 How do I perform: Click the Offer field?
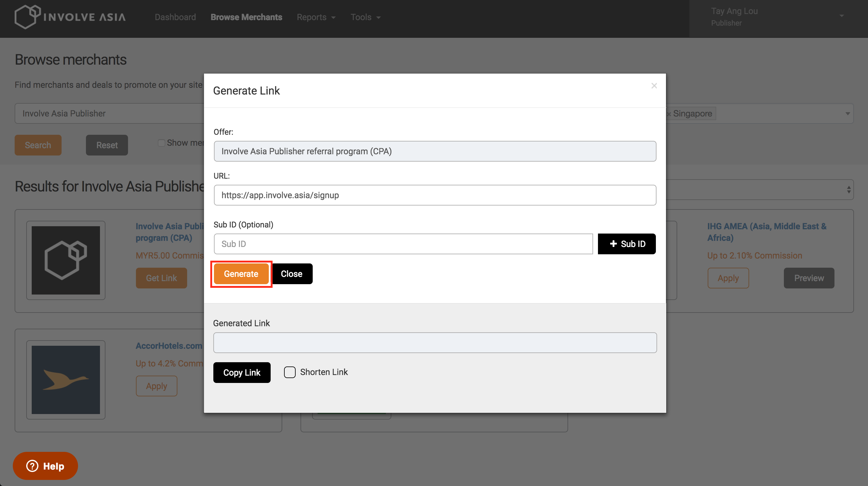tap(435, 151)
